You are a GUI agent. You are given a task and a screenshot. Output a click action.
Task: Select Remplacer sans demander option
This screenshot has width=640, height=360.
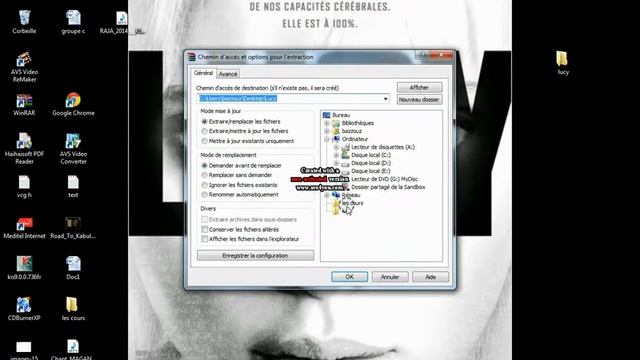click(237, 175)
